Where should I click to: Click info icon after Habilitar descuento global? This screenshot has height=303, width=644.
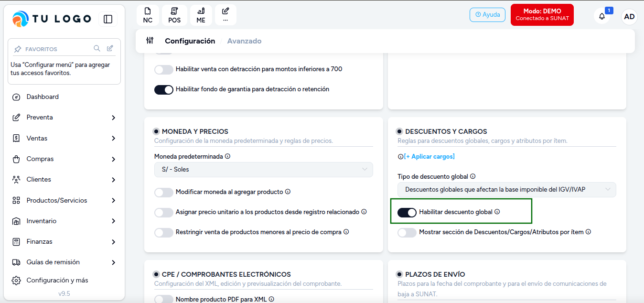(x=497, y=212)
